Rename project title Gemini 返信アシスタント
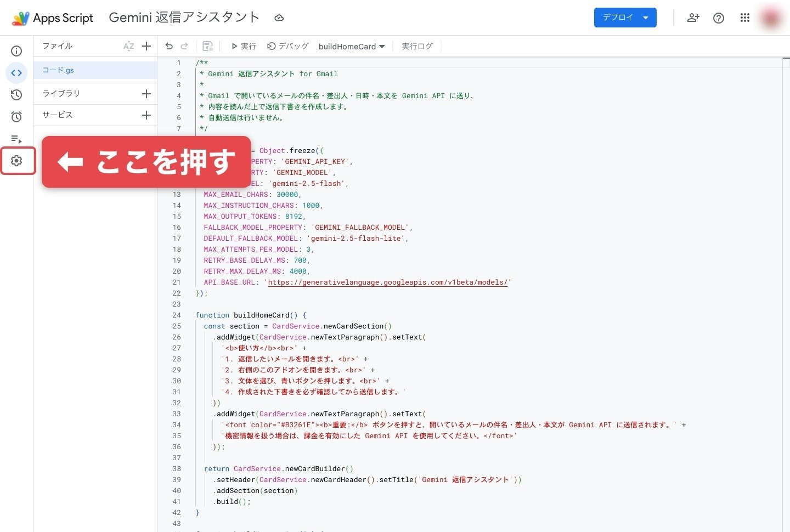 [184, 18]
